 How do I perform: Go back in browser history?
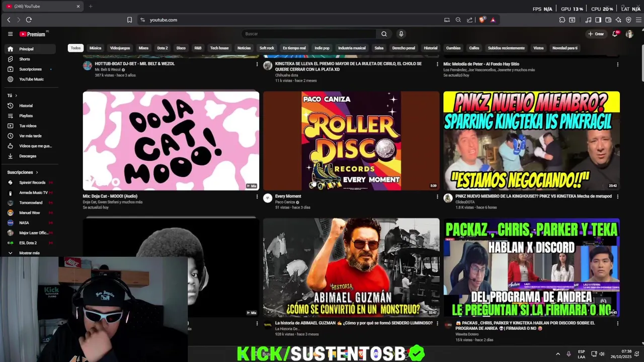click(x=9, y=20)
